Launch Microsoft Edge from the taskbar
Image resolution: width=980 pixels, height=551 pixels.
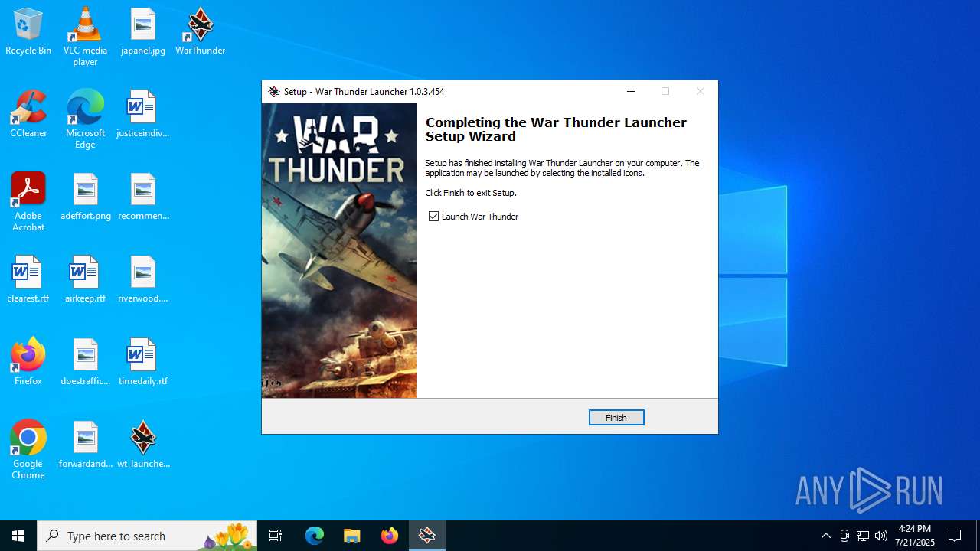point(315,536)
